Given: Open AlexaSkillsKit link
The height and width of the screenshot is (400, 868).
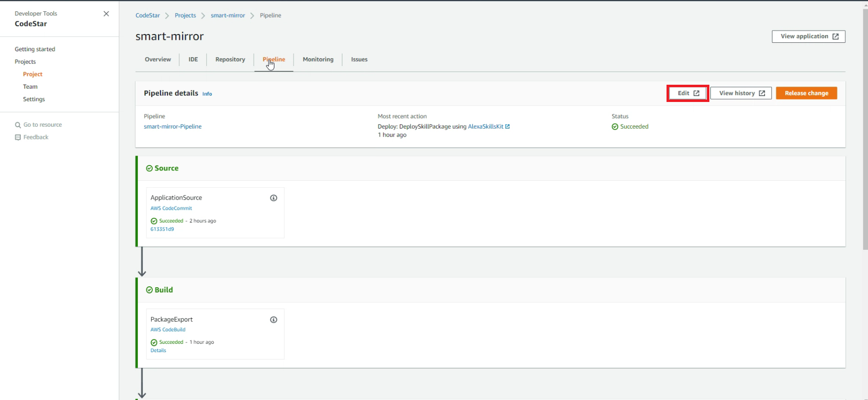Looking at the screenshot, I should pyautogui.click(x=486, y=127).
